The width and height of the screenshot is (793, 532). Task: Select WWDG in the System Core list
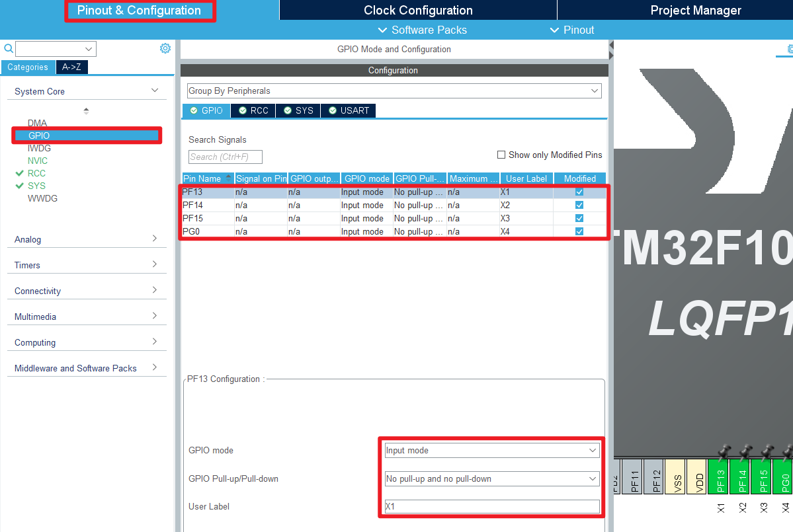pyautogui.click(x=42, y=198)
